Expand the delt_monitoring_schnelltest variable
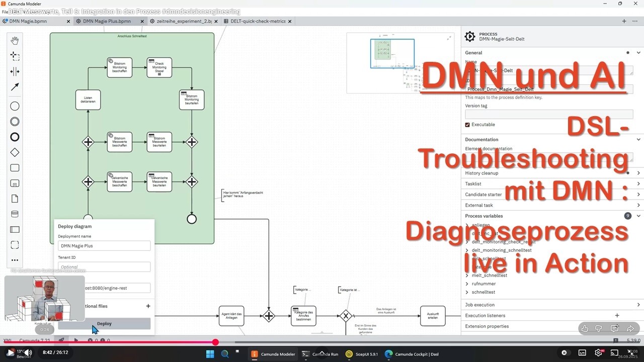 (x=467, y=250)
